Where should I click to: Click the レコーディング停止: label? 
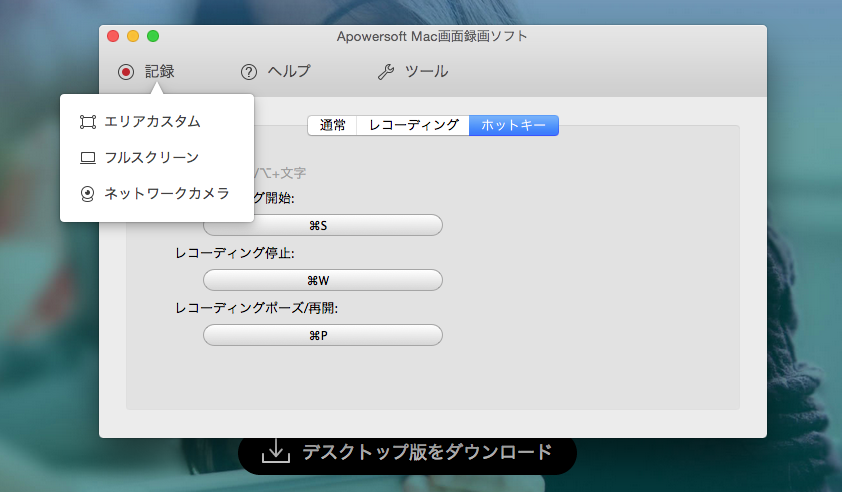coord(235,253)
